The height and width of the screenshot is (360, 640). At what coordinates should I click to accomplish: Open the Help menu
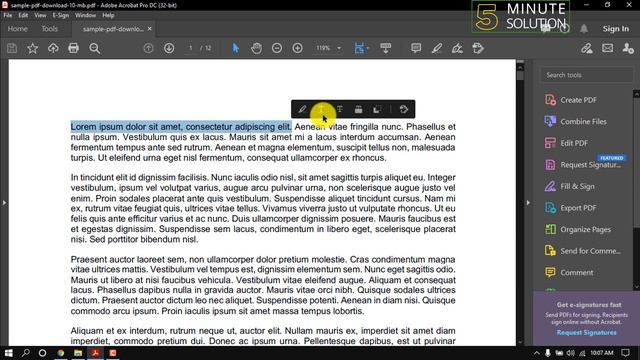108,15
